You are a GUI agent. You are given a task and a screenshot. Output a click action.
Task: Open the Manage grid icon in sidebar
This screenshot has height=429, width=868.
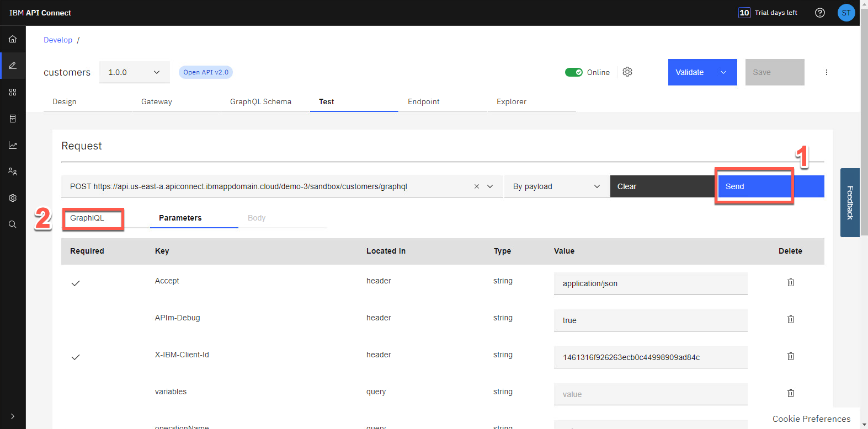click(x=13, y=92)
